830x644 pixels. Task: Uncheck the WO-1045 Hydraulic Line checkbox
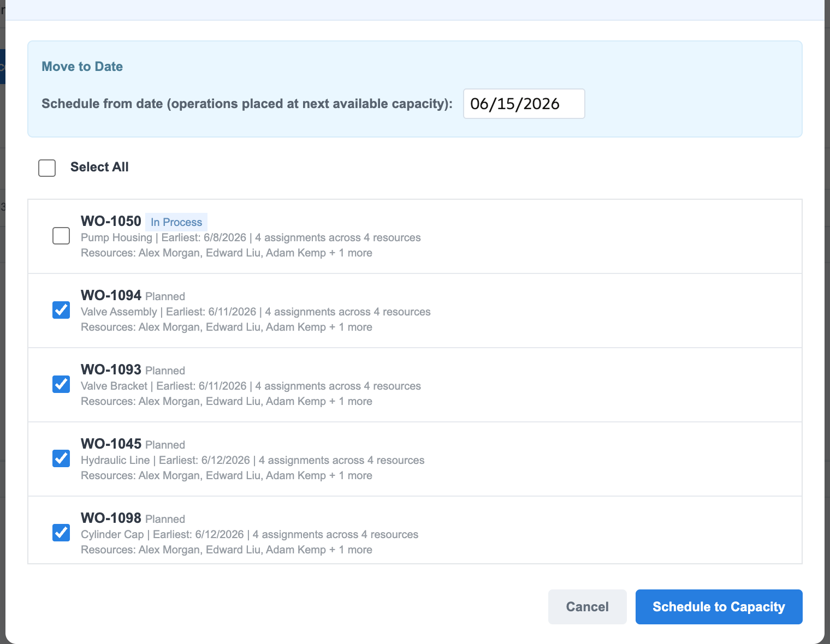(61, 458)
